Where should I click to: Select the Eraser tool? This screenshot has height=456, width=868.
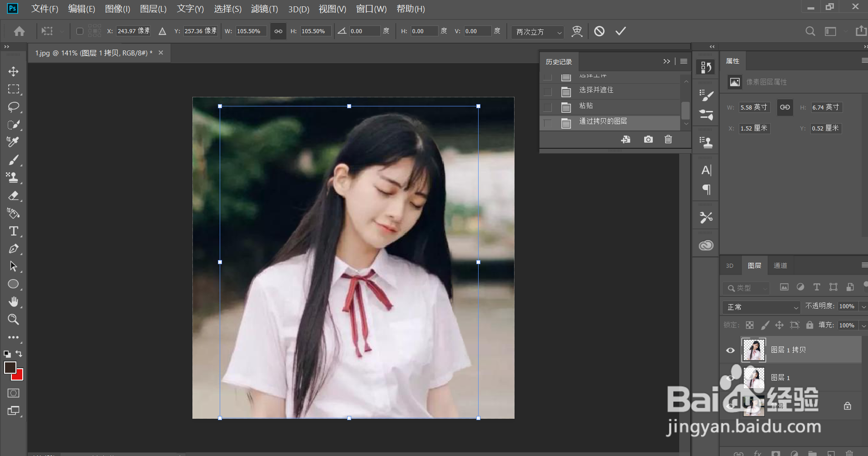[x=13, y=195]
